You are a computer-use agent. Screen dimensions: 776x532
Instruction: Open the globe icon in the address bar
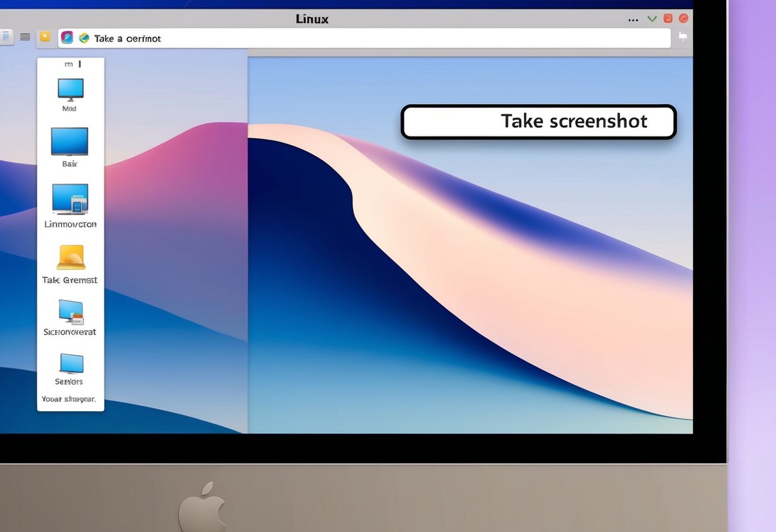(x=84, y=38)
